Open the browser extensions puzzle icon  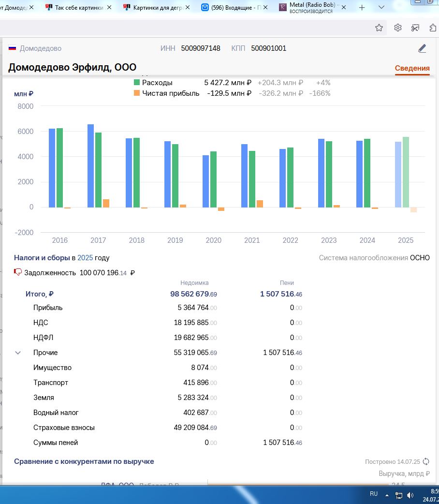tap(433, 28)
